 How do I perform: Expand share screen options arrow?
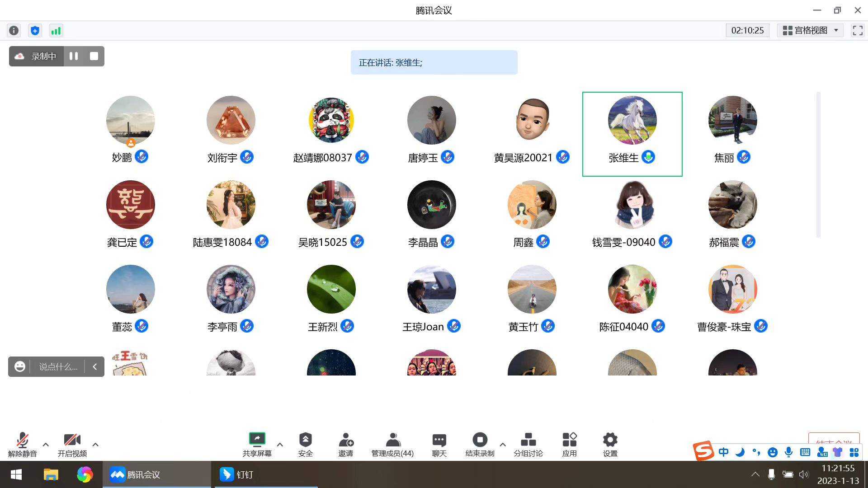280,445
